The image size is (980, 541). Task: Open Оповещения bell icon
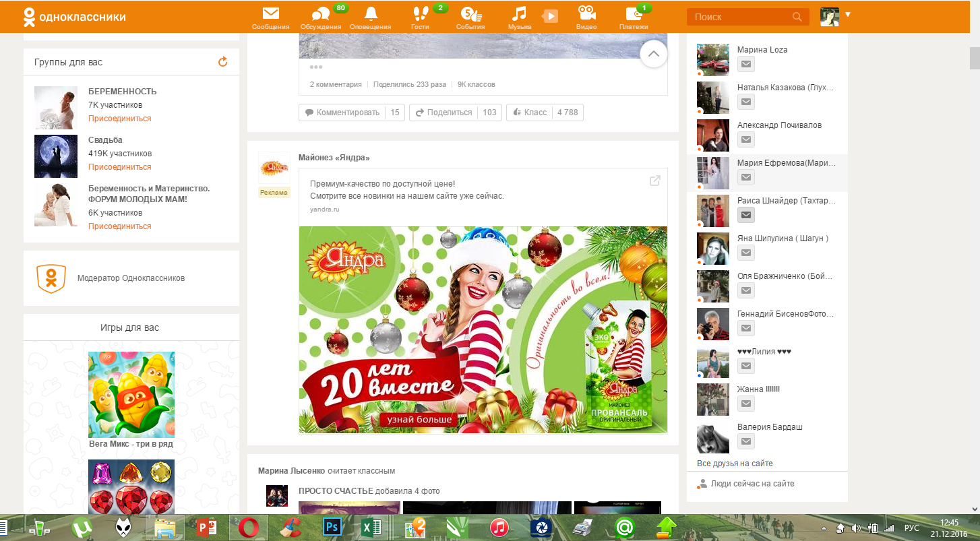(x=371, y=18)
